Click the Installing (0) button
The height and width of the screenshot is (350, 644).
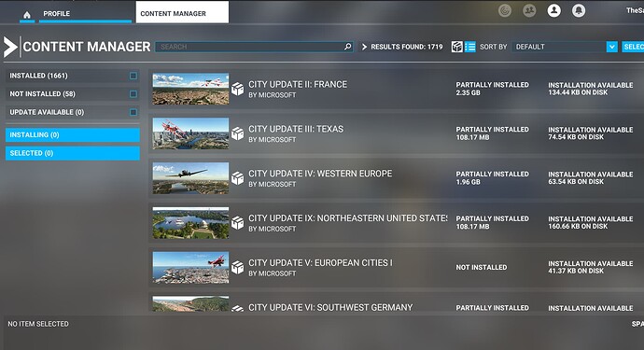click(72, 134)
